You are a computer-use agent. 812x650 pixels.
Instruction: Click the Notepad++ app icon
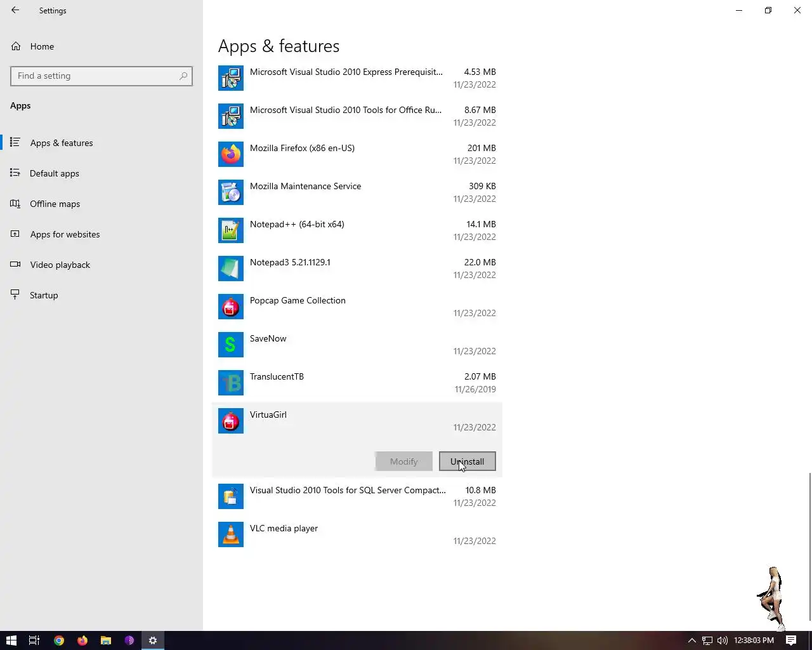tap(231, 230)
